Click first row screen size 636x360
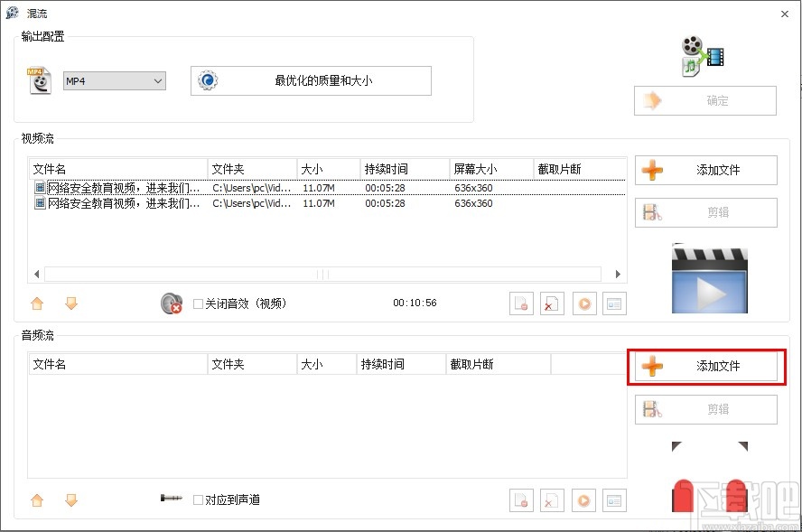This screenshot has height=532, width=802. pos(473,188)
